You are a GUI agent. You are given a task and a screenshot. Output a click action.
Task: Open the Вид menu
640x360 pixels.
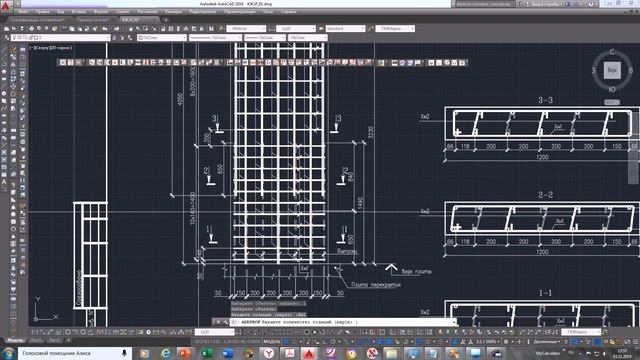61,12
